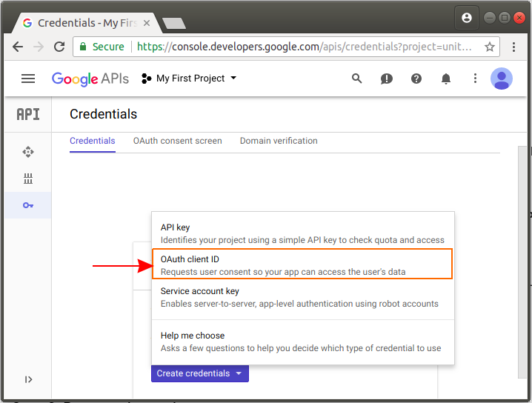The image size is (532, 403).
Task: Bookmark this page with the star icon
Action: pos(489,47)
